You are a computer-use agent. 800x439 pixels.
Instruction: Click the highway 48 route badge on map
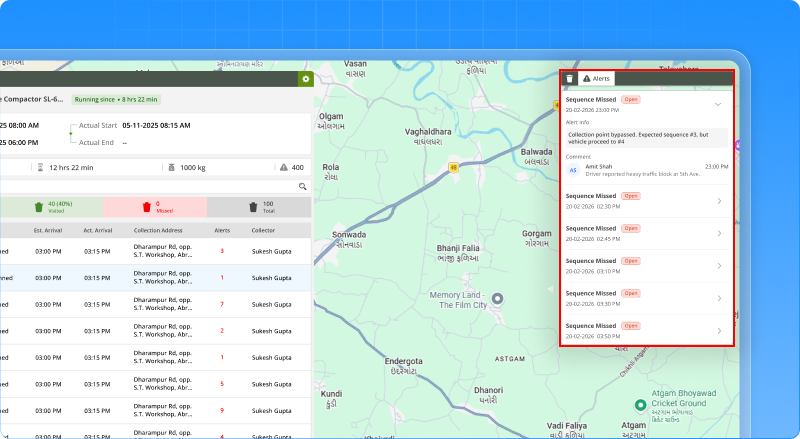point(453,166)
